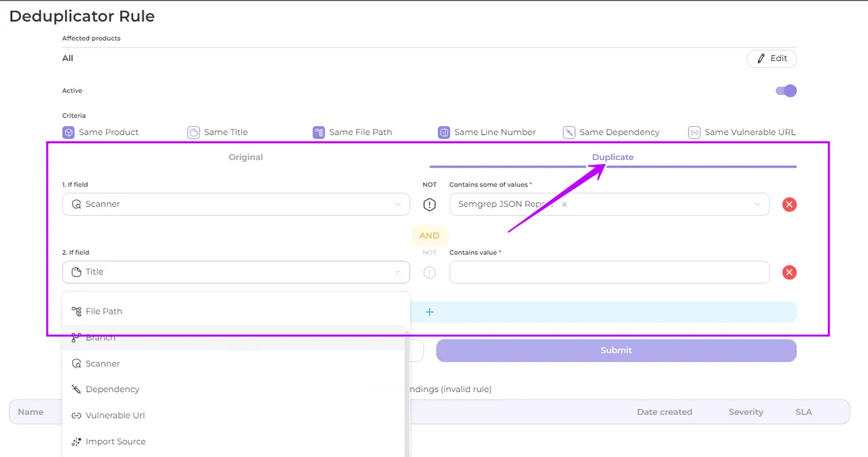The height and width of the screenshot is (457, 868).
Task: Toggle the Same Dependency criteria icon
Action: pyautogui.click(x=569, y=132)
